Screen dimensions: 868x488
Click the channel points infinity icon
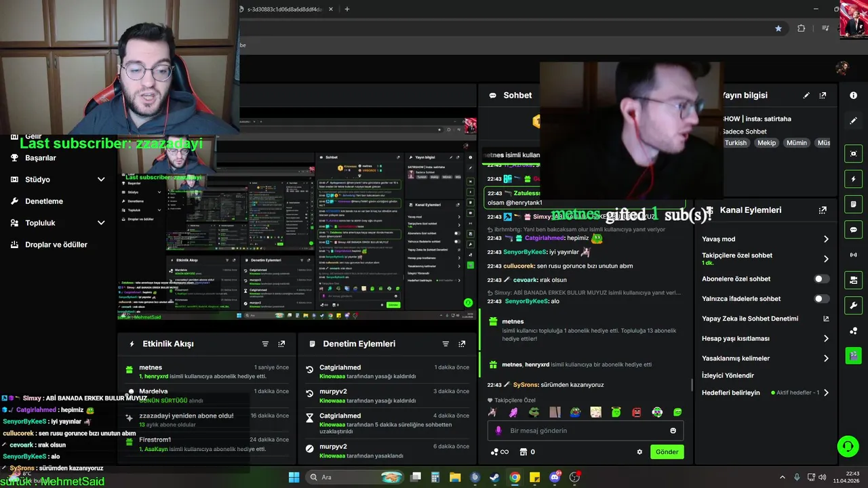click(499, 452)
